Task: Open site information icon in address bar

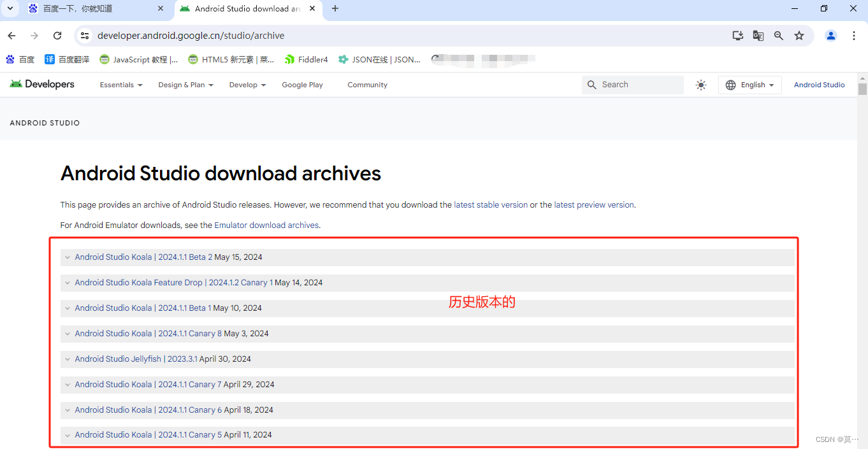Action: point(85,36)
